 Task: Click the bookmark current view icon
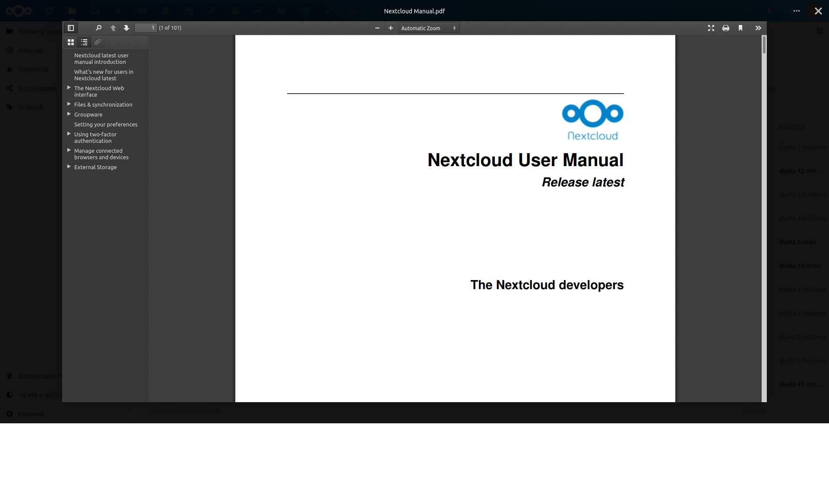tap(740, 28)
